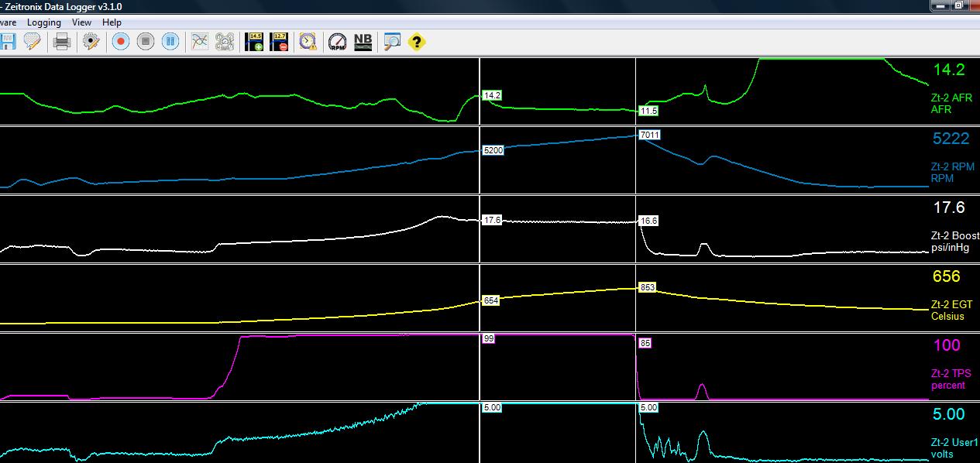Open the gauges cluster view
The width and height of the screenshot is (980, 463).
[x=224, y=42]
